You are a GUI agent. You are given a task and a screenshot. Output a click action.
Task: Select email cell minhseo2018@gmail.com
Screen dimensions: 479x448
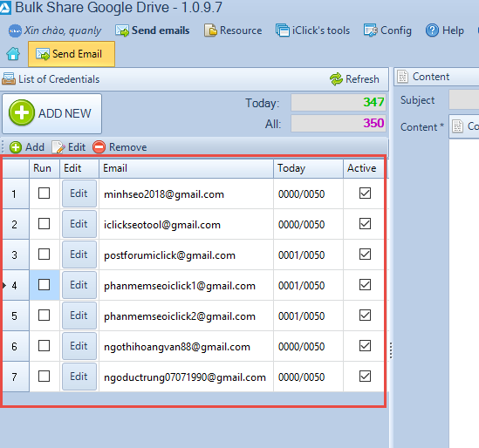(186, 193)
